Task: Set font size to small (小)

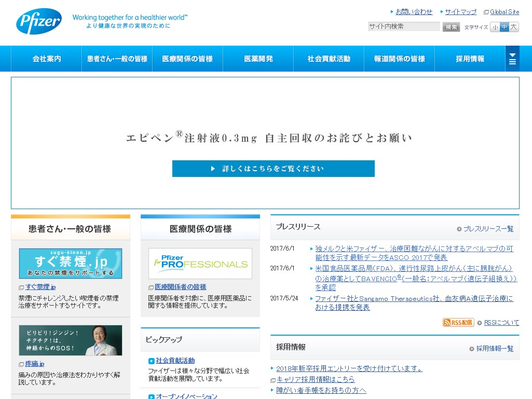Action: (x=495, y=27)
